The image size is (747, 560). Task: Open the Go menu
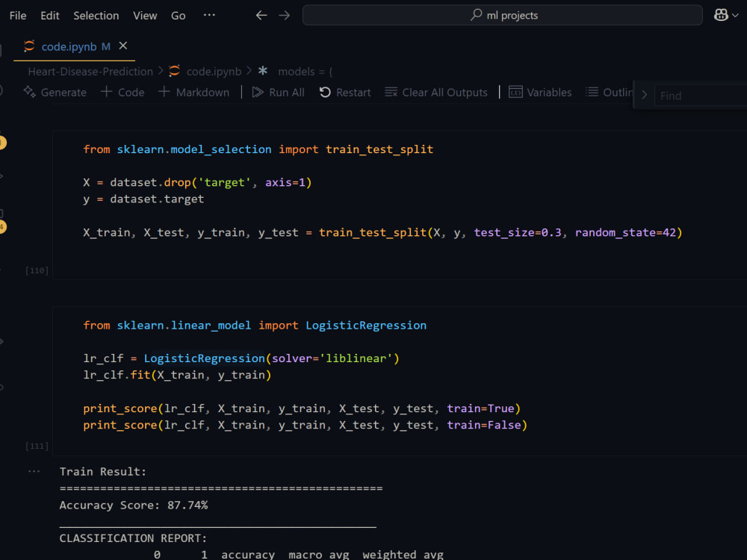[179, 16]
